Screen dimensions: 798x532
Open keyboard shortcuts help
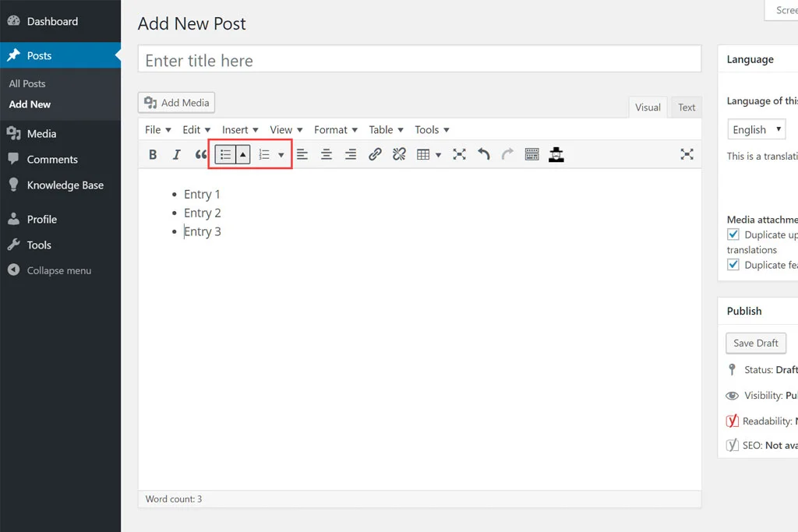[x=531, y=154]
